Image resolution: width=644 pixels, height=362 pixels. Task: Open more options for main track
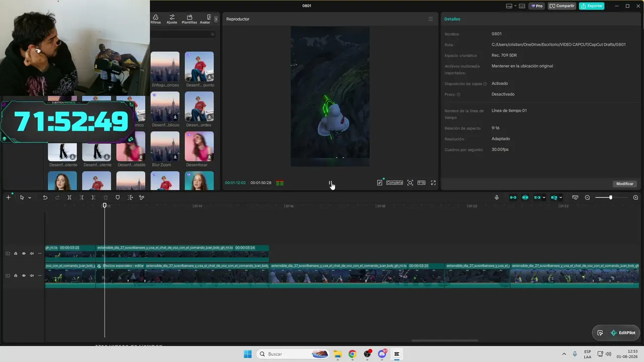tap(40, 276)
